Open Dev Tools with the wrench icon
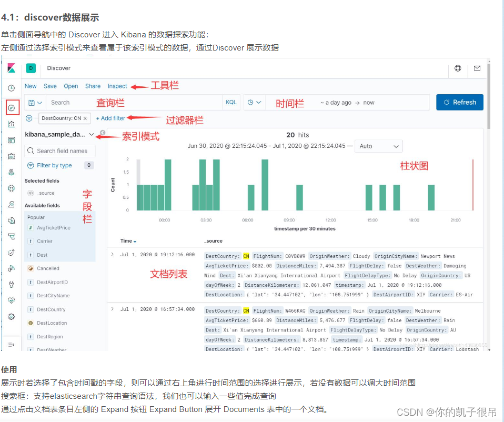504x422 pixels. (x=11, y=284)
